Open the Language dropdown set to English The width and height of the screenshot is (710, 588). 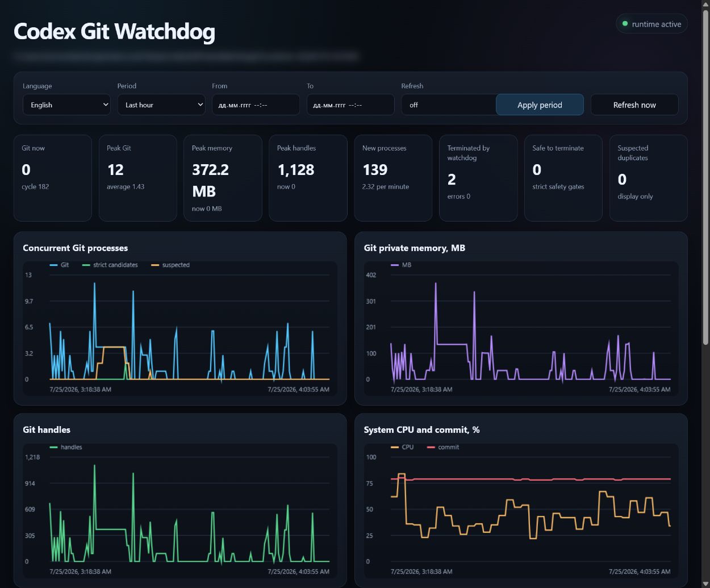pyautogui.click(x=66, y=105)
